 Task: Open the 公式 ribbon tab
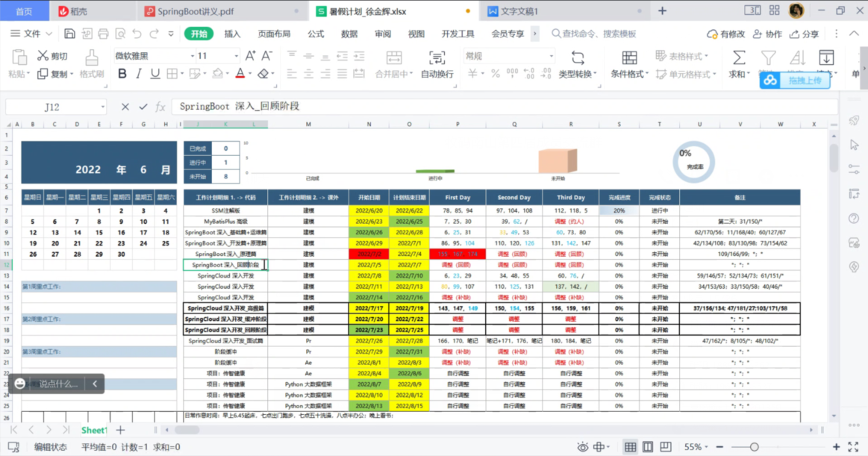coord(316,34)
